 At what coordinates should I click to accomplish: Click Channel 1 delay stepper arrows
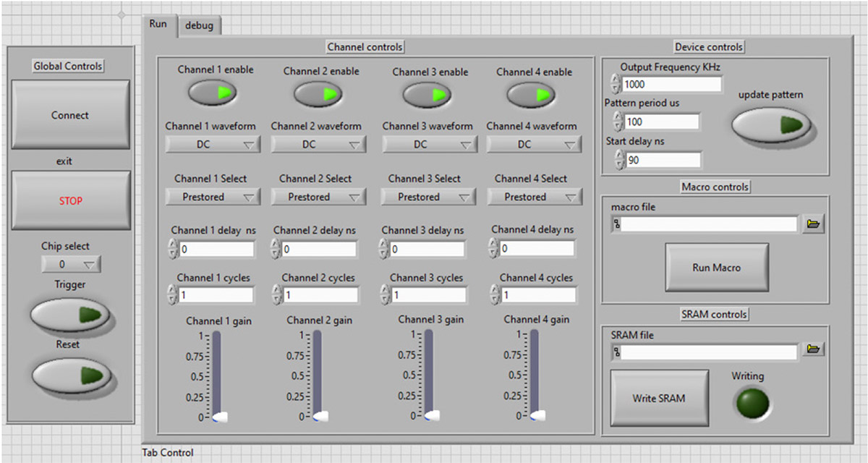click(172, 250)
